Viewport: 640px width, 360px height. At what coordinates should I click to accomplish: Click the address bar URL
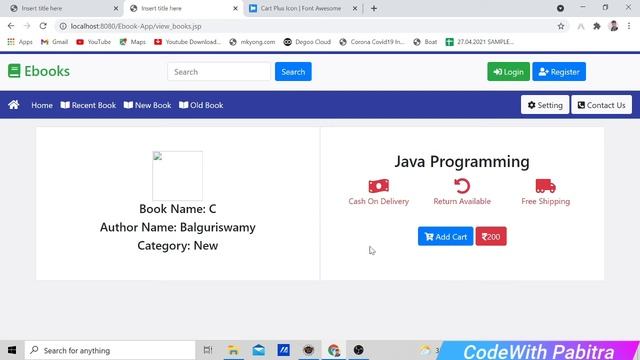click(136, 26)
